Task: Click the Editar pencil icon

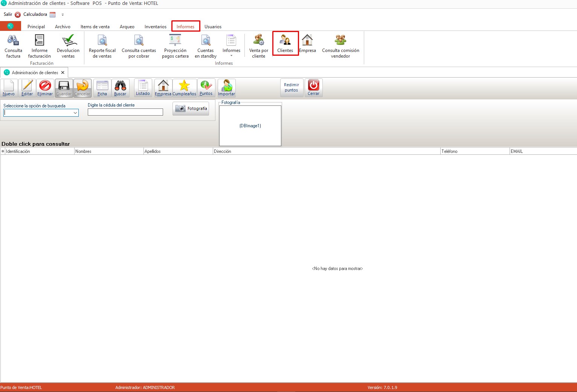Action: (x=27, y=88)
